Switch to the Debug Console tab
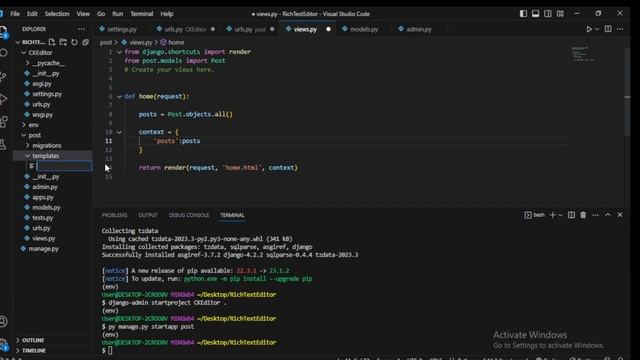This screenshot has width=640, height=360. (189, 215)
